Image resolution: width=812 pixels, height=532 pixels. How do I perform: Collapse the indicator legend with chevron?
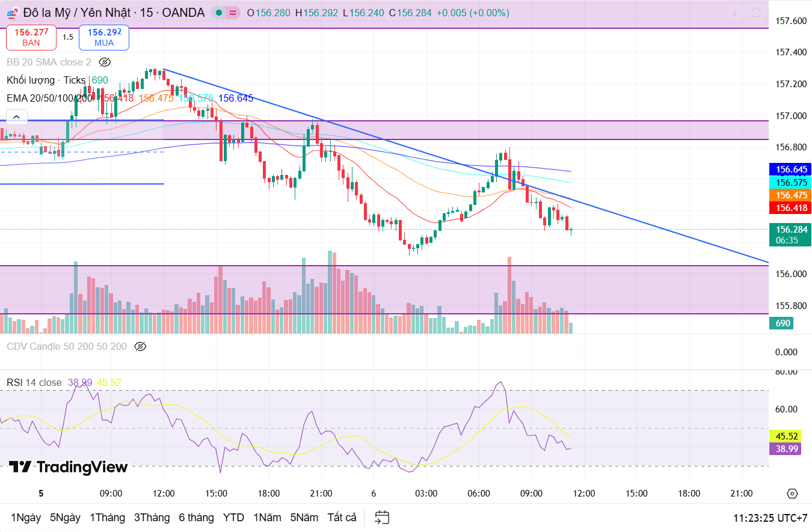(16, 117)
